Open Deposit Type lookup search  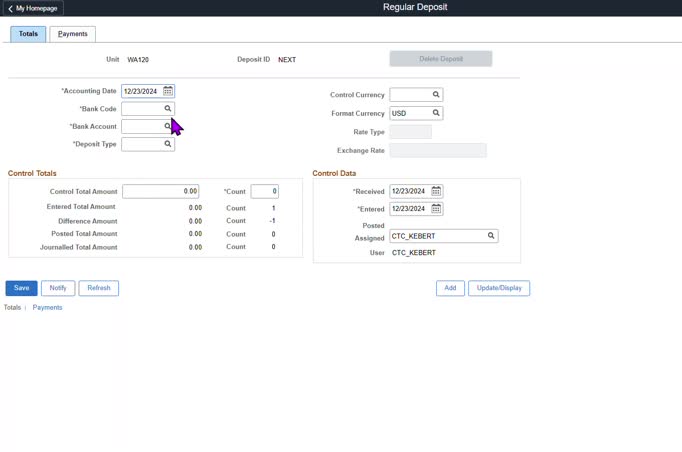pos(168,144)
